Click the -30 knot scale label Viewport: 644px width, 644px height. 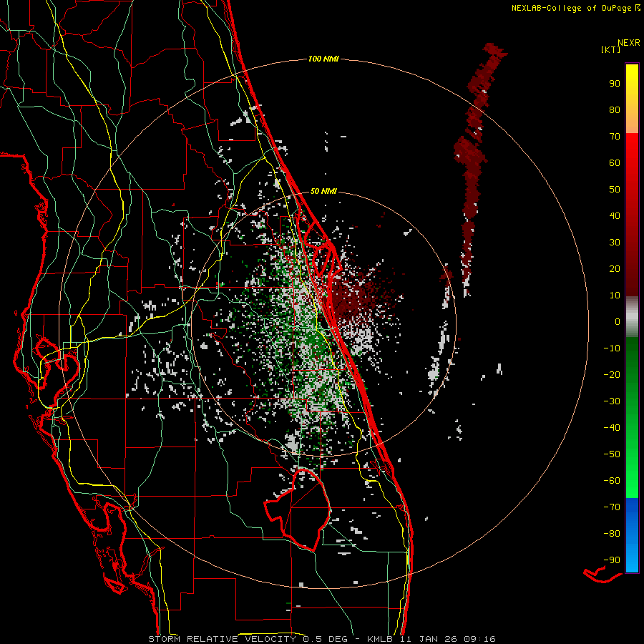point(612,401)
